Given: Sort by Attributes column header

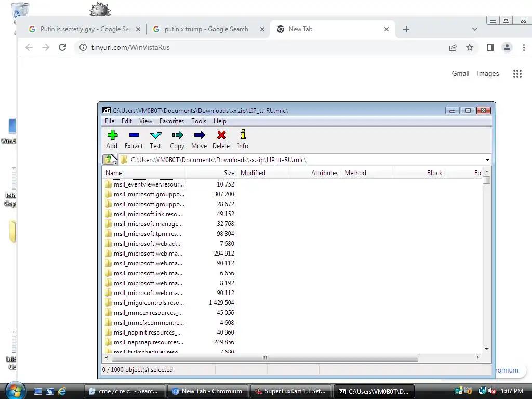Looking at the screenshot, I should 315,173.
